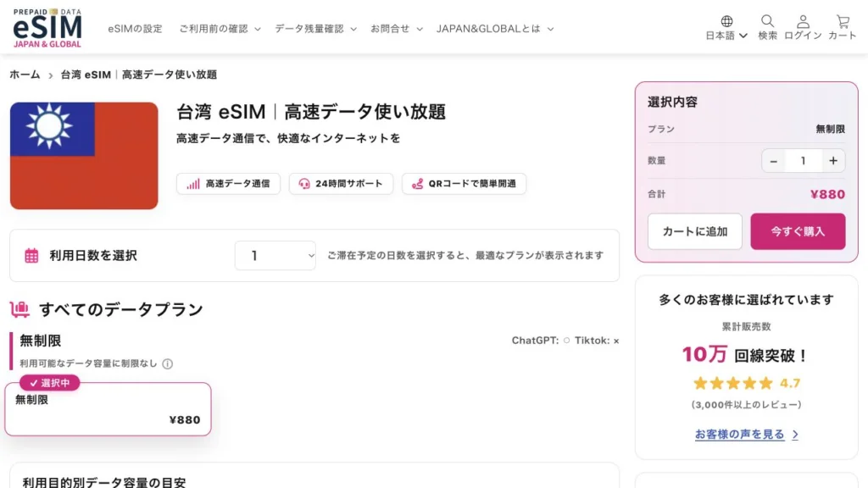Expand the 日本語 language dropdown
Screen dimensions: 868x488
[x=726, y=36]
